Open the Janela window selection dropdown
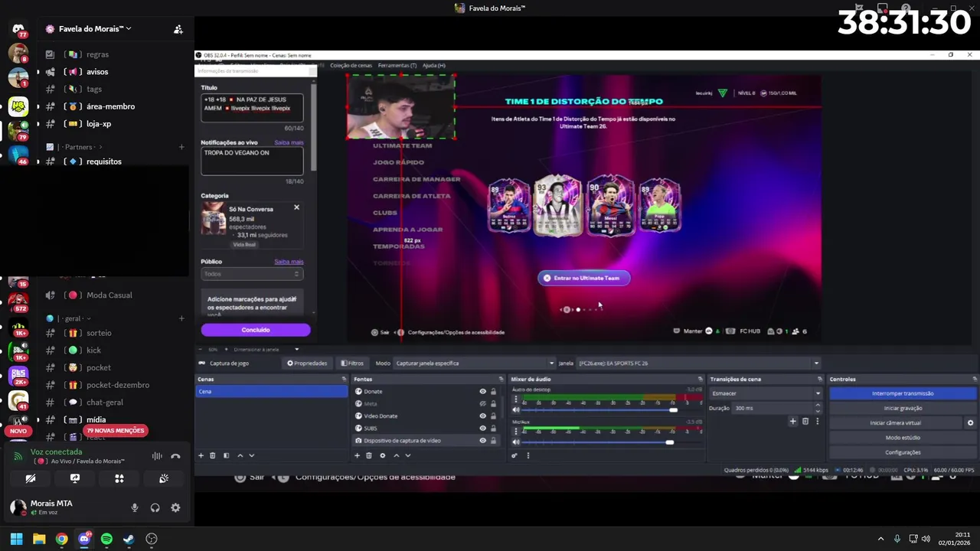Image resolution: width=980 pixels, height=551 pixels. click(x=698, y=363)
